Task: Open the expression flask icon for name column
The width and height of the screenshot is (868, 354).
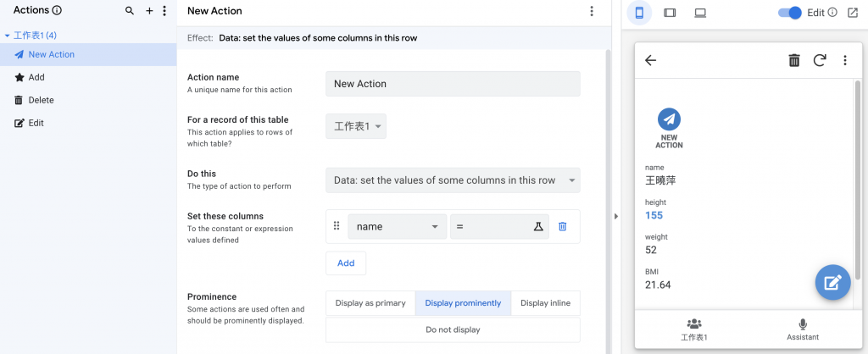Action: click(537, 227)
